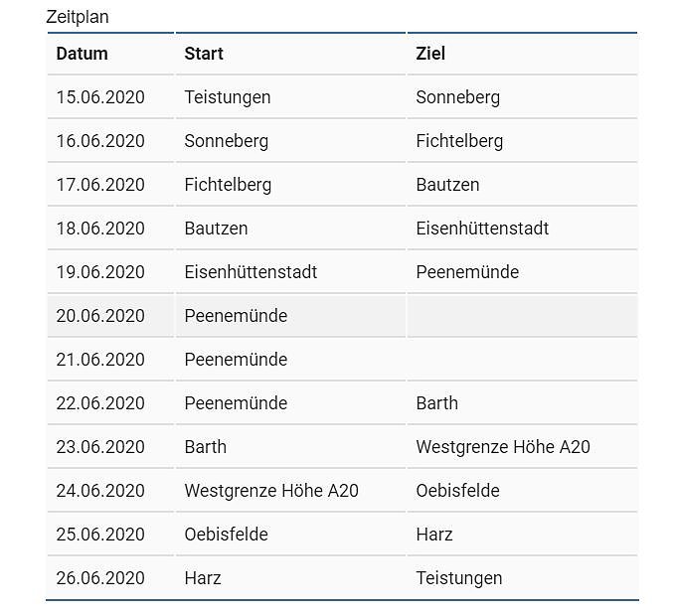Click the Datum column header
Viewport: 675px width, 616px height.
click(83, 54)
